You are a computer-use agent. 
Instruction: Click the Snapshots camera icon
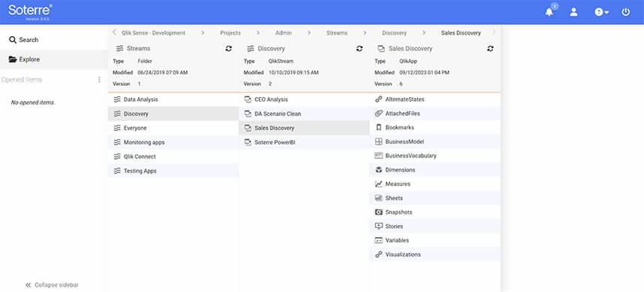pos(379,212)
